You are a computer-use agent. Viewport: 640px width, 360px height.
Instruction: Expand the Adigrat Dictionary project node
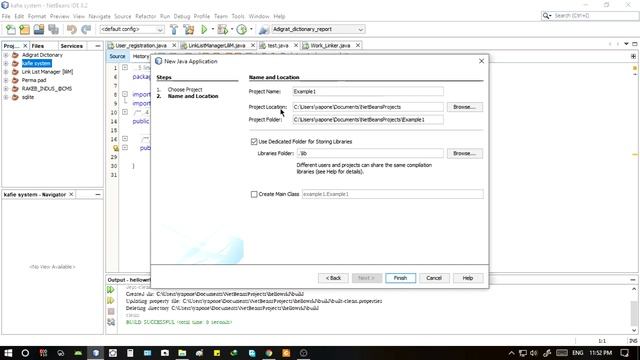pos(6,55)
